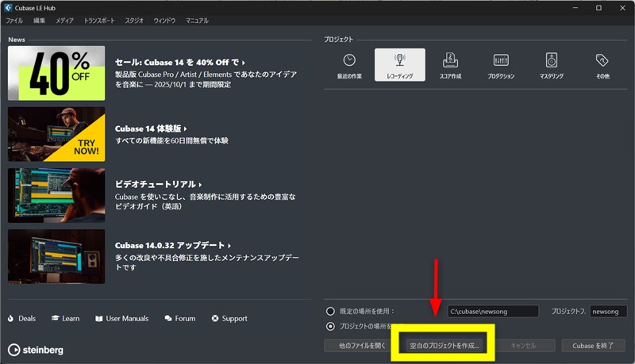Open the TRY NOW trial thumbnail
Viewport: 635px width, 364px height.
tap(56, 134)
